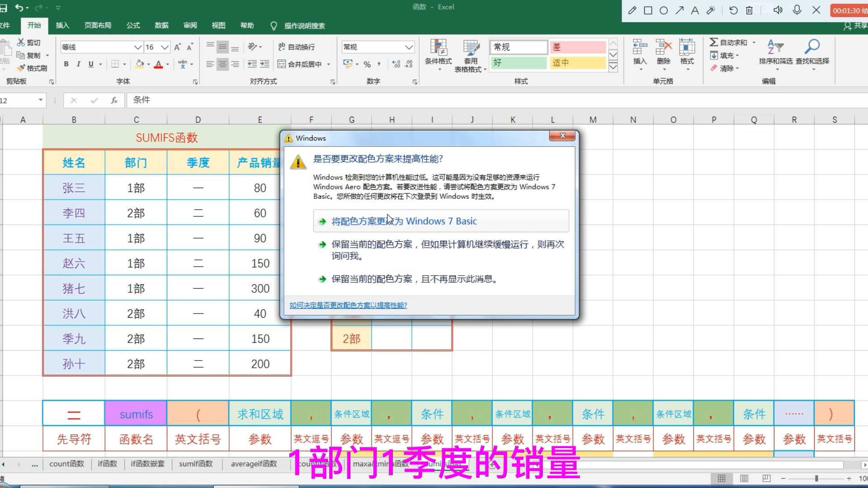Toggle middle vertical alignment
This screenshot has width=868, height=488.
coord(223,47)
